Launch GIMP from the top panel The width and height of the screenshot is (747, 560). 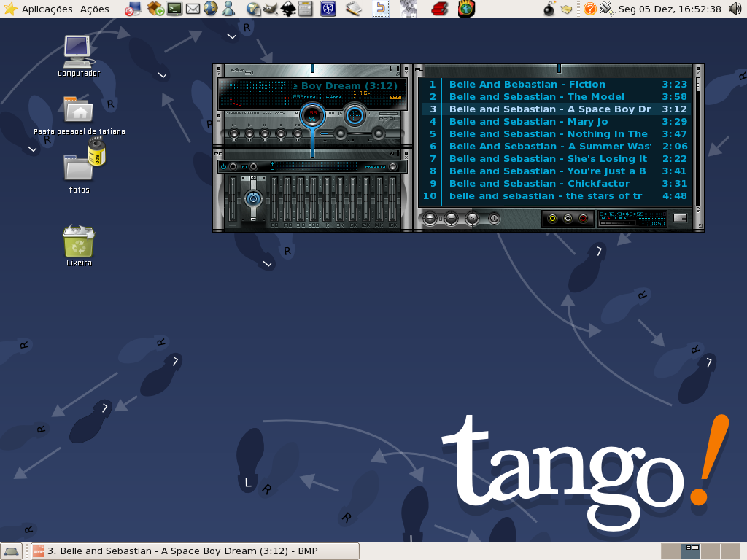[x=270, y=9]
